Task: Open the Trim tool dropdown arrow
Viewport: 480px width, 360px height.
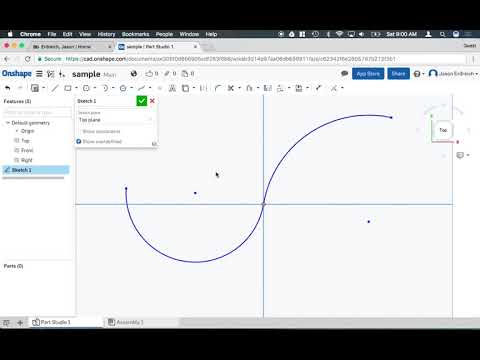Action: pyautogui.click(x=239, y=88)
